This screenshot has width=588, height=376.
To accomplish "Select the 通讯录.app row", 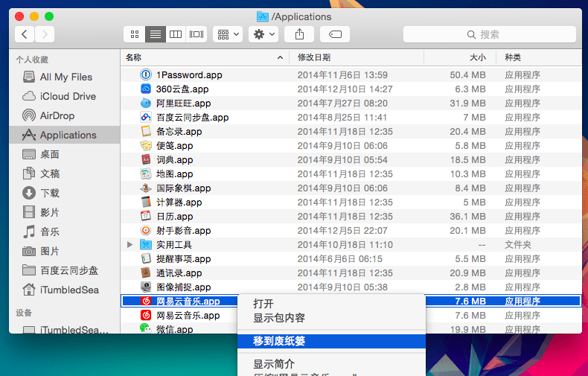I will click(x=351, y=273).
